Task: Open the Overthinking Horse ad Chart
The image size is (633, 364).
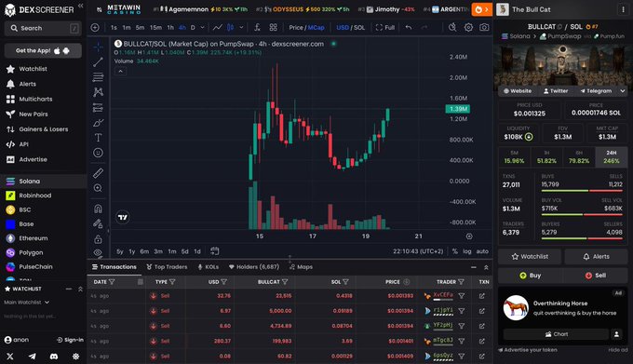Action: tap(556, 334)
